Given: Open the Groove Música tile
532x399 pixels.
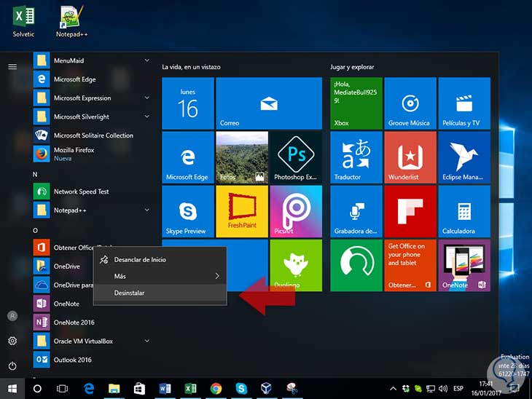Looking at the screenshot, I should coord(410,103).
